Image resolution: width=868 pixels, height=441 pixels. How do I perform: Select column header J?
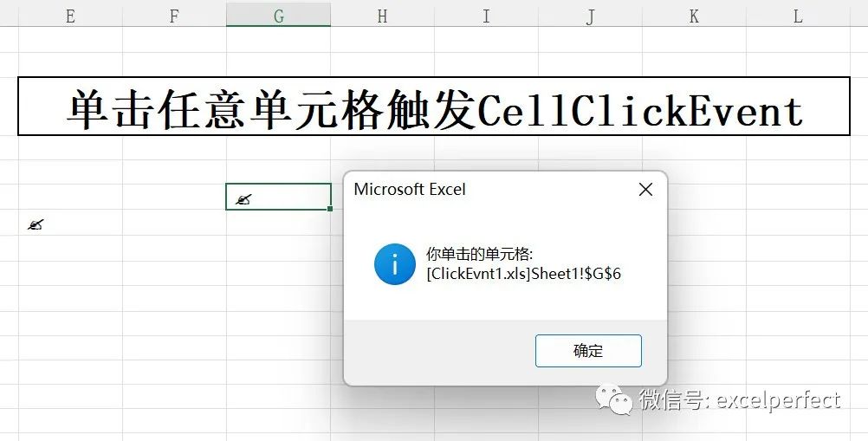[x=590, y=16]
